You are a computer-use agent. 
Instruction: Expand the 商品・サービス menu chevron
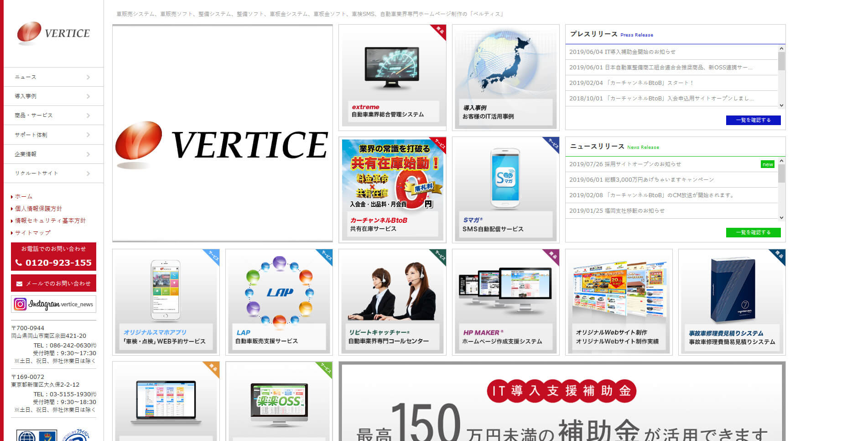click(x=88, y=115)
